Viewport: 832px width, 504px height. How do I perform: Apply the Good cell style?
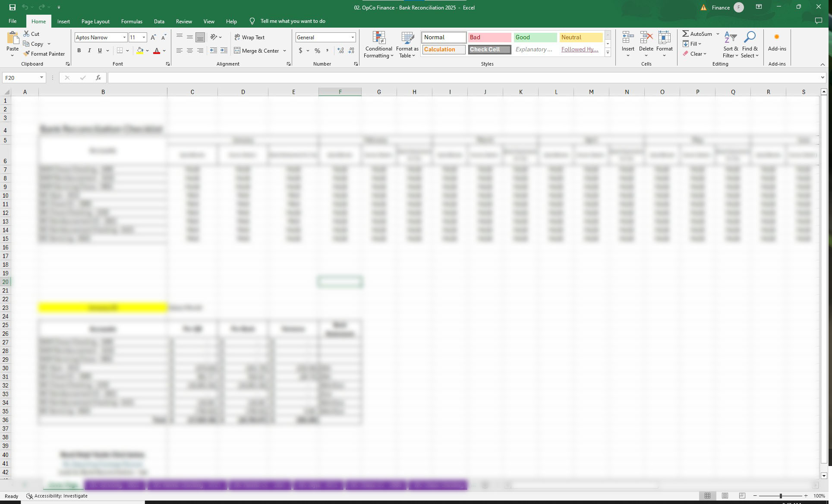click(x=535, y=38)
